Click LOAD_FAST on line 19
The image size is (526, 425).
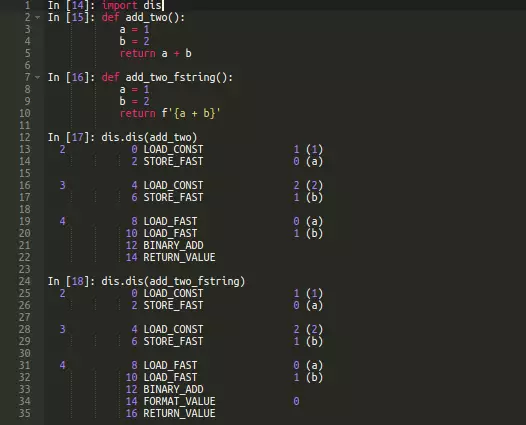point(170,221)
